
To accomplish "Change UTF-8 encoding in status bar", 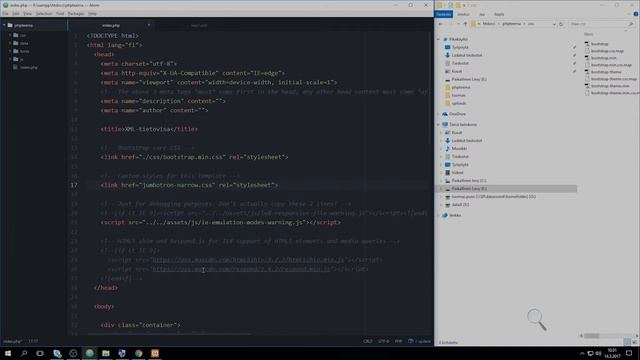I will point(384,341).
